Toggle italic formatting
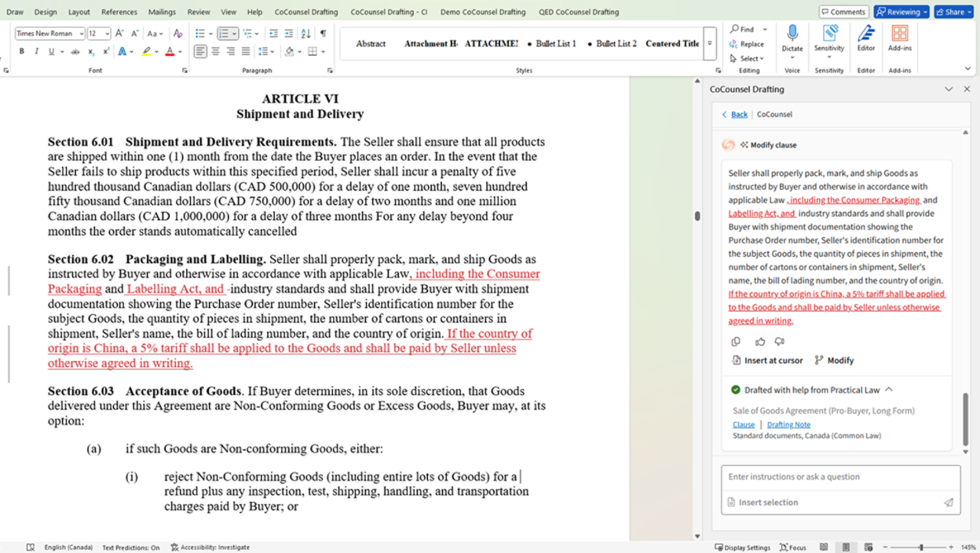This screenshot has height=553, width=980. pyautogui.click(x=36, y=51)
